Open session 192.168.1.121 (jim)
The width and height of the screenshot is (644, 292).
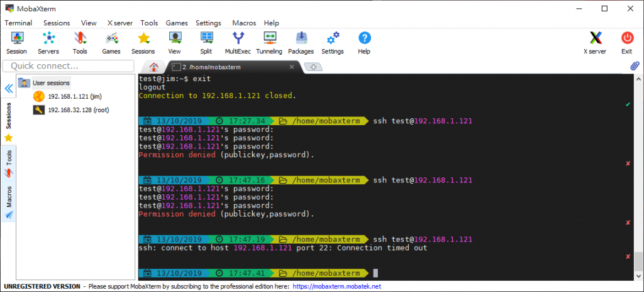coord(68,97)
